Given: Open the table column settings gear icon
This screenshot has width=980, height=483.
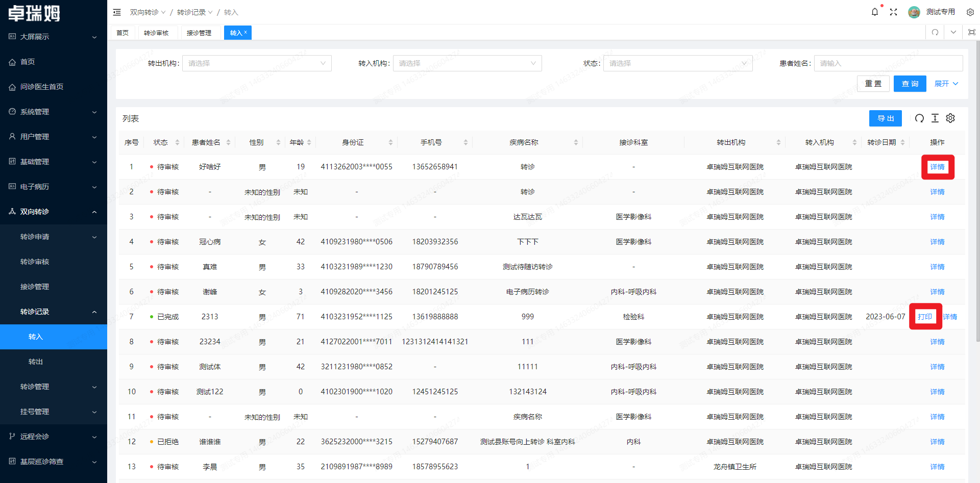Looking at the screenshot, I should [x=950, y=118].
